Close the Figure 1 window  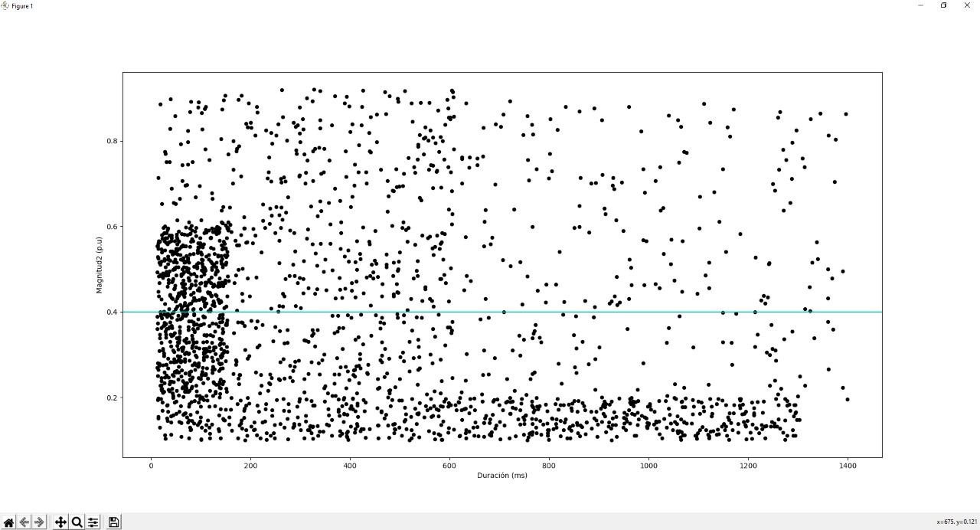(x=967, y=5)
